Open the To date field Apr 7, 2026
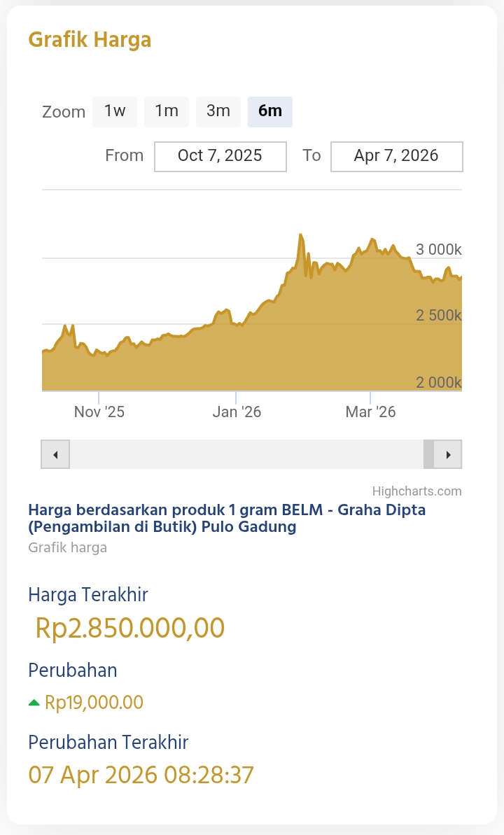504x835 pixels. (396, 156)
